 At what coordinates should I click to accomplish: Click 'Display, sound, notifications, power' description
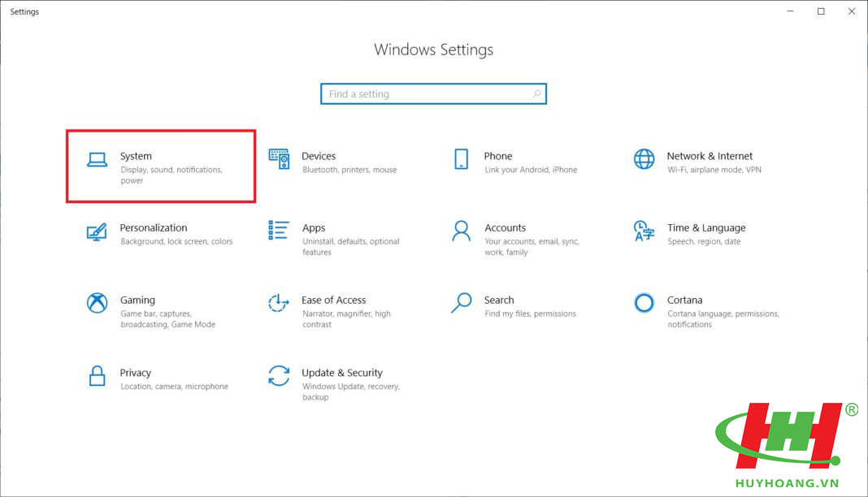[x=171, y=175]
